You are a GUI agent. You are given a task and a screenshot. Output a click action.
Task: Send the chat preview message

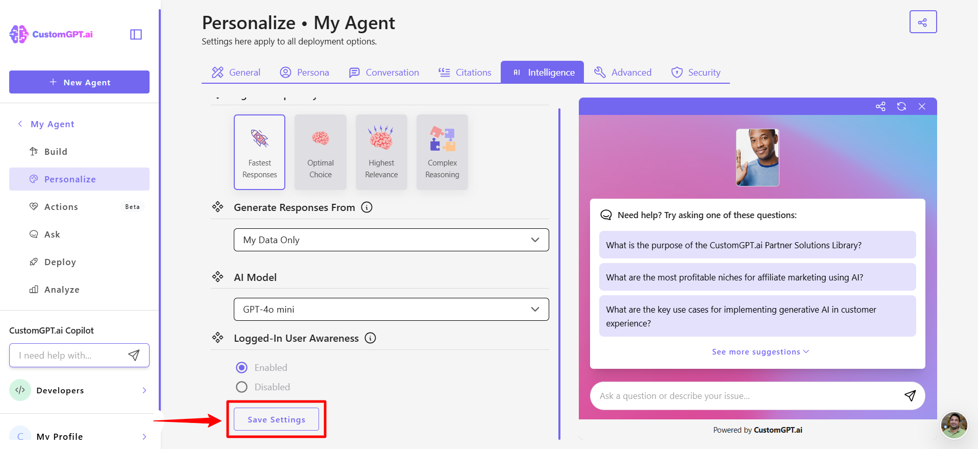pos(910,395)
